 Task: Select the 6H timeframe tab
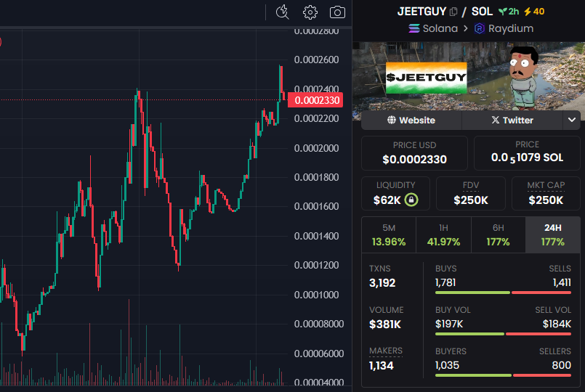499,235
